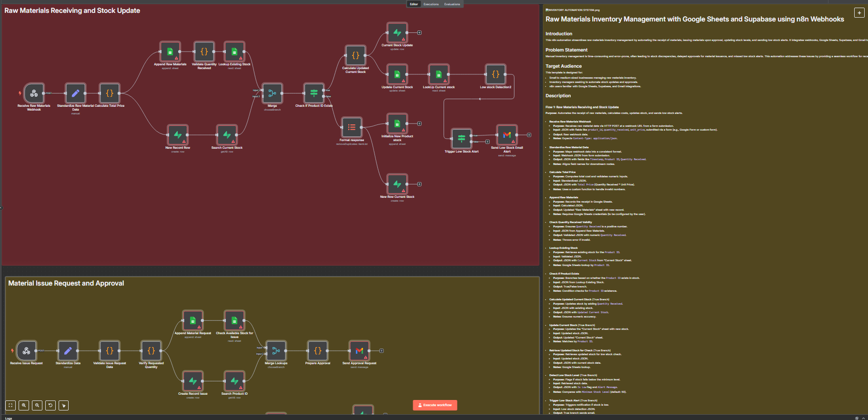Image resolution: width=868 pixels, height=420 pixels.
Task: Open the Editor tab
Action: pos(414,4)
